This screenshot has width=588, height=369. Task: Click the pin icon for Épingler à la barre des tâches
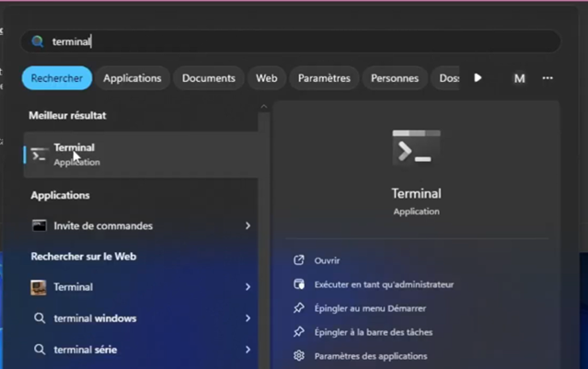coord(298,332)
